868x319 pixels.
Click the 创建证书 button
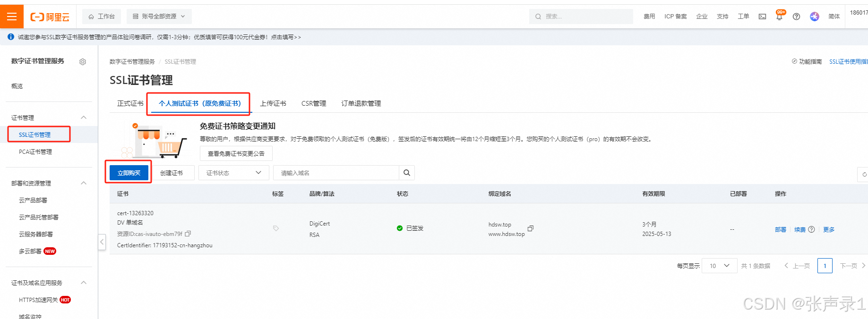pos(172,173)
